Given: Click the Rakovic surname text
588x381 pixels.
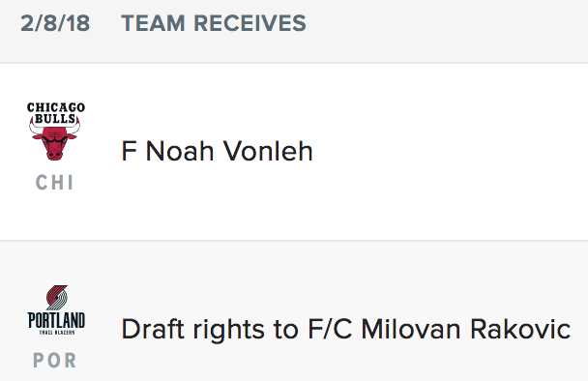Looking at the screenshot, I should [520, 329].
